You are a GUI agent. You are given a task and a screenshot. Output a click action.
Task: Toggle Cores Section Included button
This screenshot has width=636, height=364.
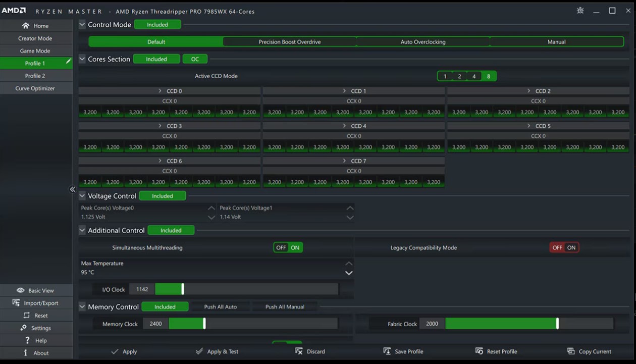tap(156, 59)
